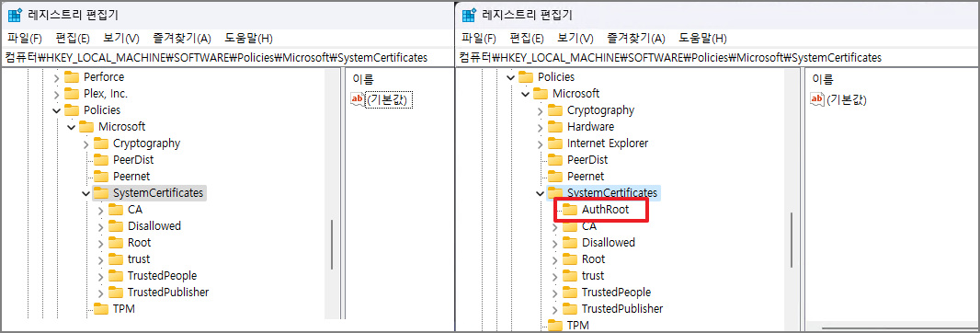Expand TrustedPublisher key in right window
Viewport: 980px width, 333px height.
(555, 309)
